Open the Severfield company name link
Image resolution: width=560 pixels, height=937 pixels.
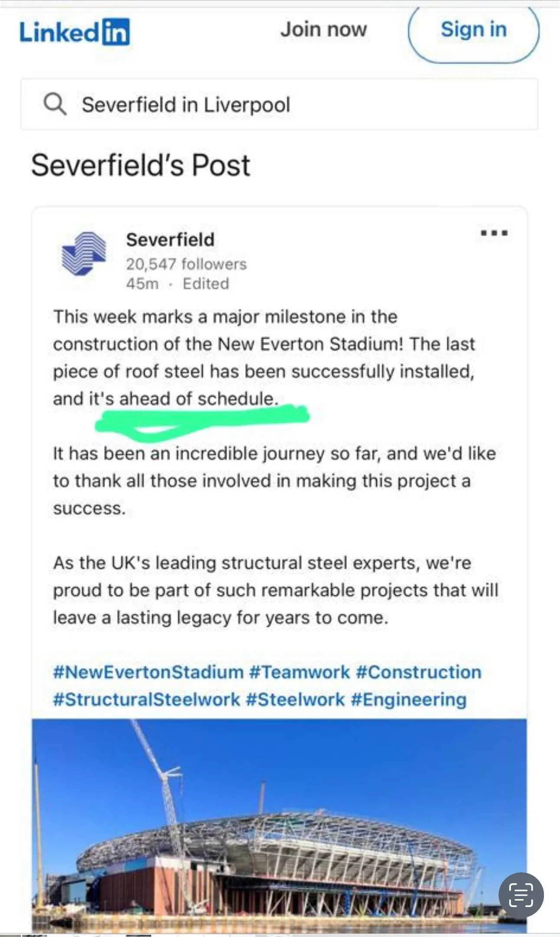click(x=170, y=240)
